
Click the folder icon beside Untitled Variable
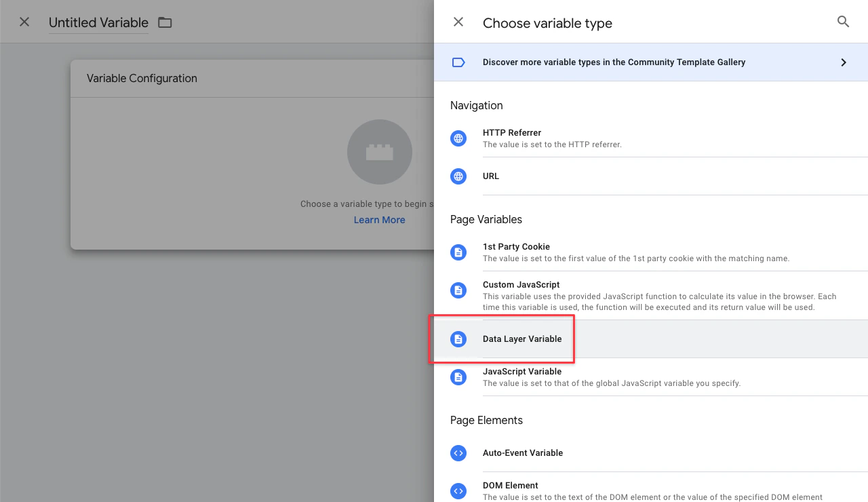[164, 22]
